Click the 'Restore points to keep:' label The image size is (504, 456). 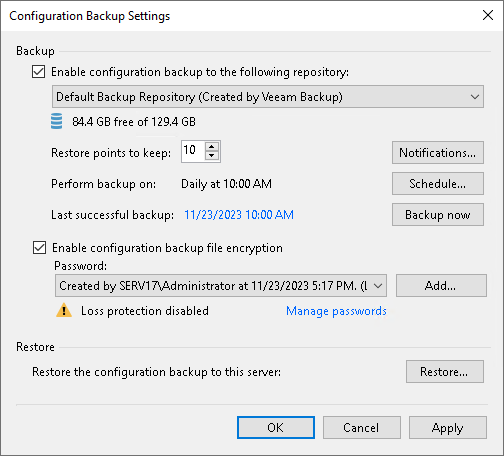(x=111, y=153)
